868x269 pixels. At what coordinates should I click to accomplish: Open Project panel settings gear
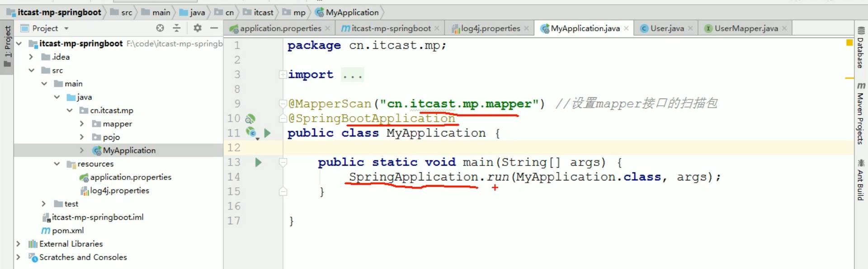(198, 28)
